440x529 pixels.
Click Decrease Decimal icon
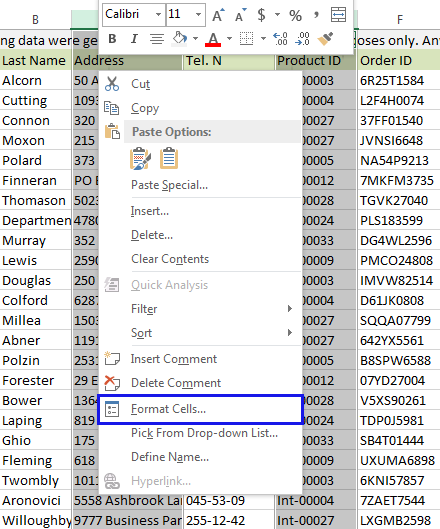(x=302, y=39)
